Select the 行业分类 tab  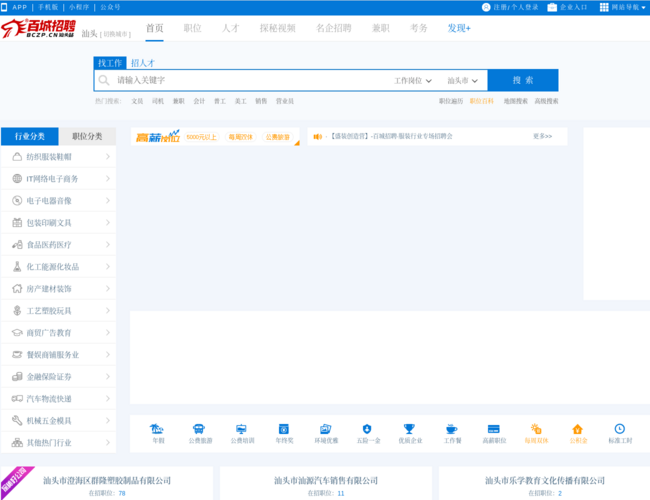point(29,136)
